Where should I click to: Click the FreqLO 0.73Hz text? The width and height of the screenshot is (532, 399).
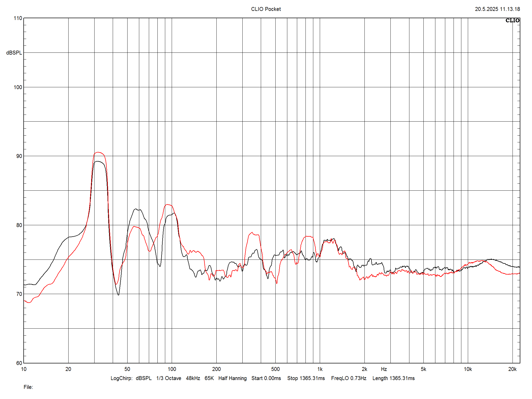click(x=349, y=378)
